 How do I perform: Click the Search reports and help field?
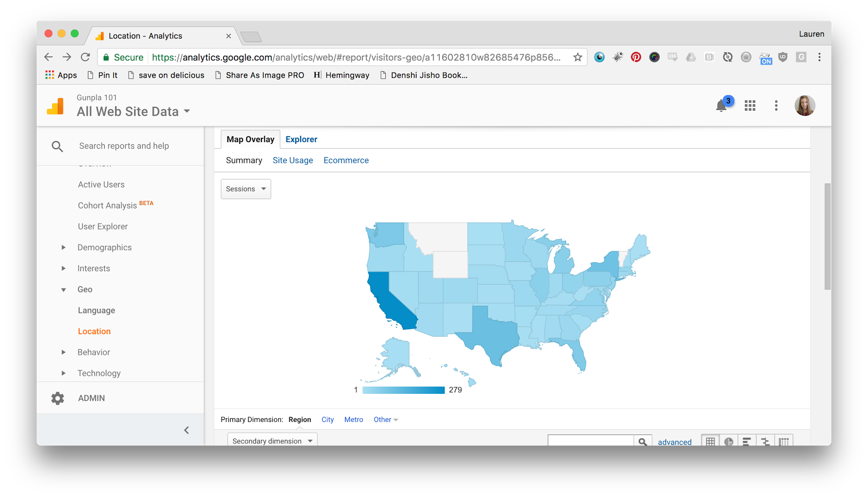(x=124, y=146)
